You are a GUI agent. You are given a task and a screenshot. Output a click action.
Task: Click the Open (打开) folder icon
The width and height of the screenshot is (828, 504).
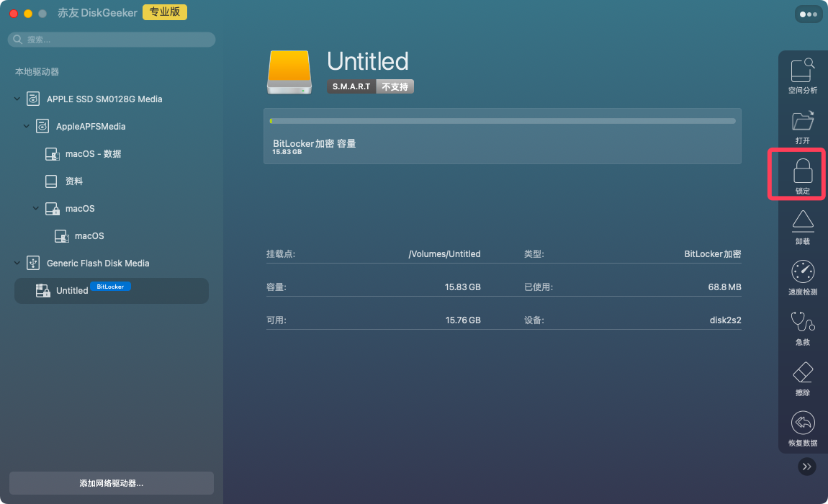pos(802,121)
